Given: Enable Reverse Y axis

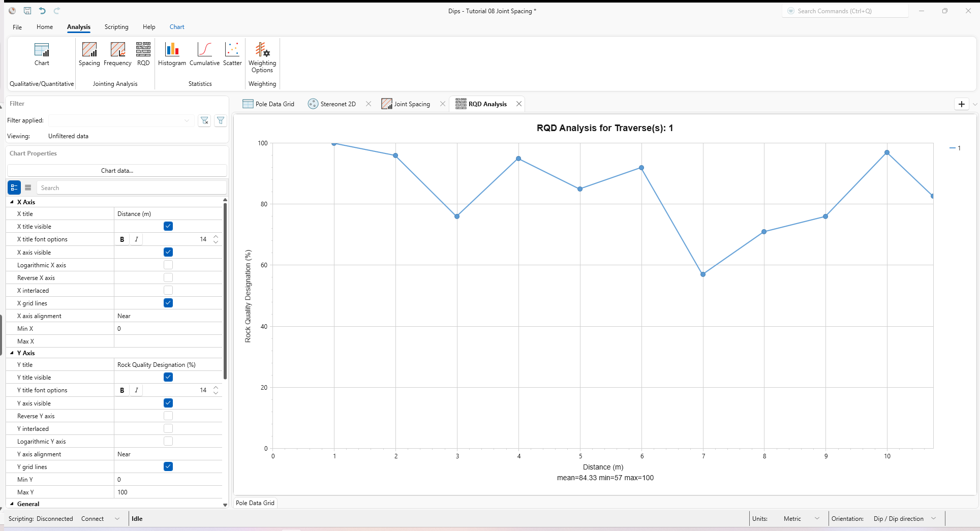Looking at the screenshot, I should pyautogui.click(x=168, y=416).
